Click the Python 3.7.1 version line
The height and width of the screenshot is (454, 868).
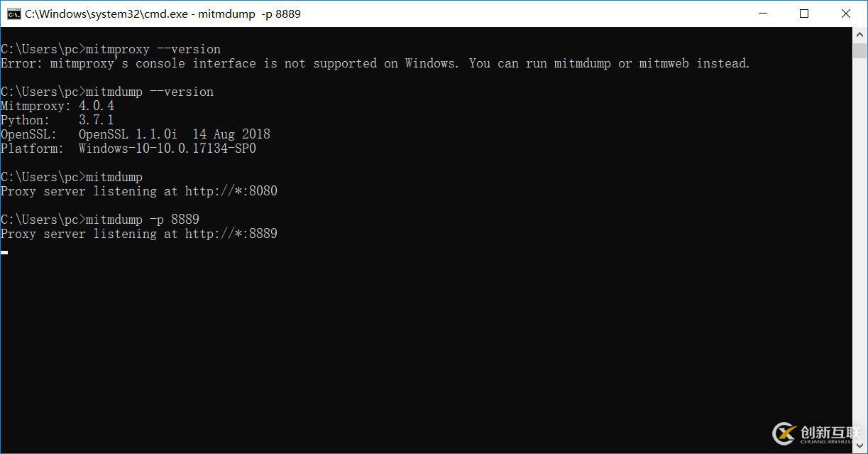57,120
